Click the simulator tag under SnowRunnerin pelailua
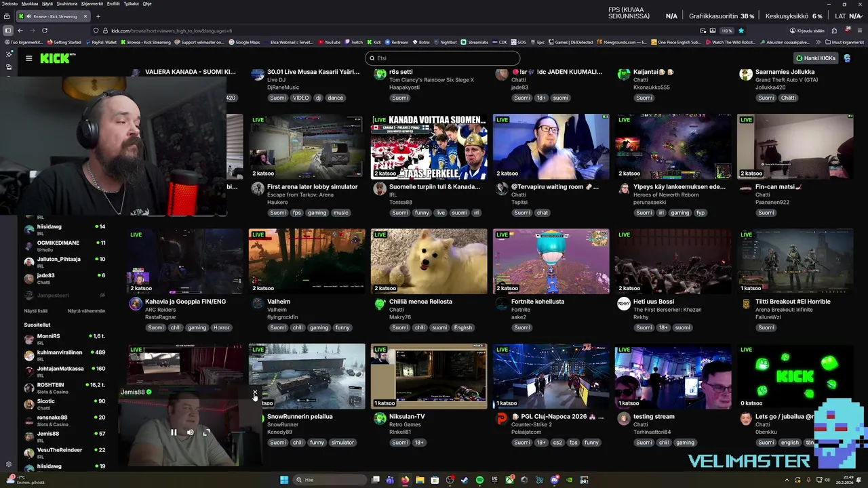868x488 pixels. [x=342, y=443]
